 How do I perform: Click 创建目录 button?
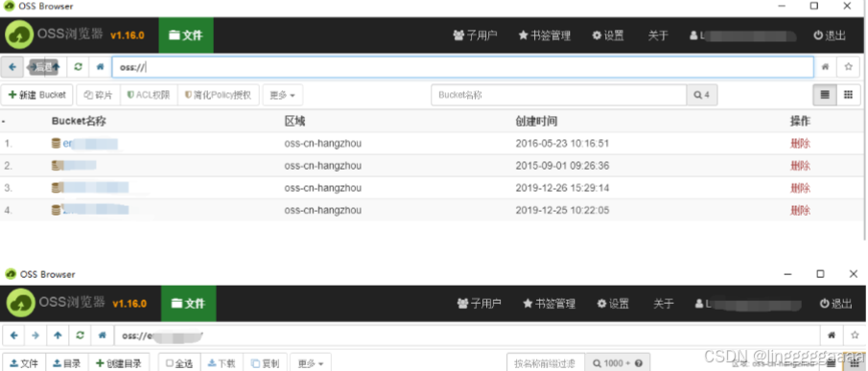tap(119, 363)
